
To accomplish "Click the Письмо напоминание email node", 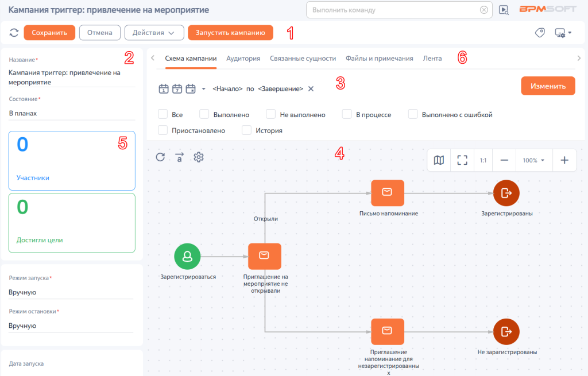I will (x=388, y=193).
